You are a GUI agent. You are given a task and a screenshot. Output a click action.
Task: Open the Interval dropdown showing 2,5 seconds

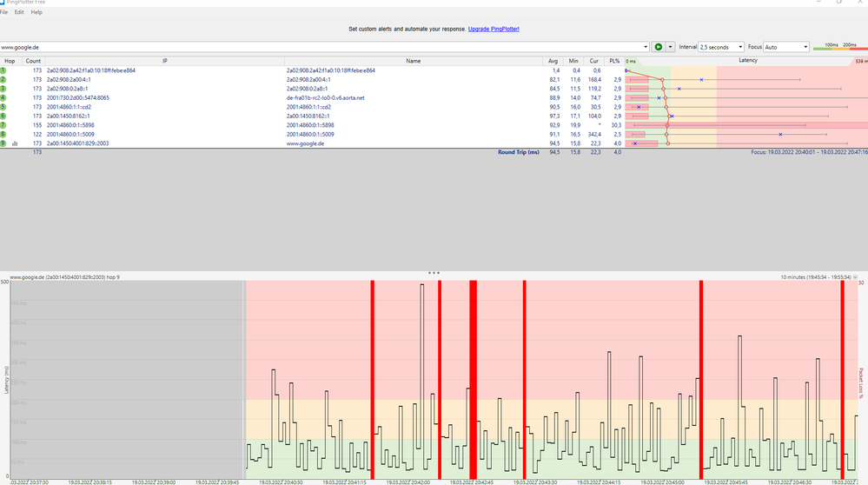point(721,47)
